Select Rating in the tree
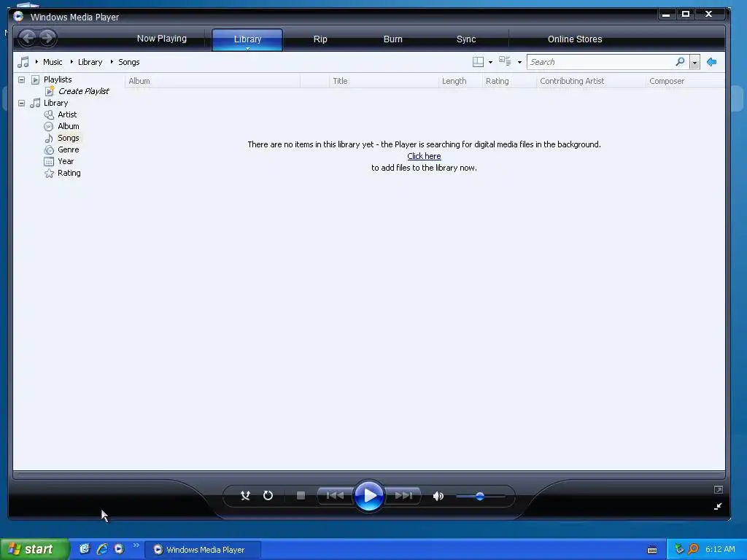747x560 pixels. click(69, 173)
